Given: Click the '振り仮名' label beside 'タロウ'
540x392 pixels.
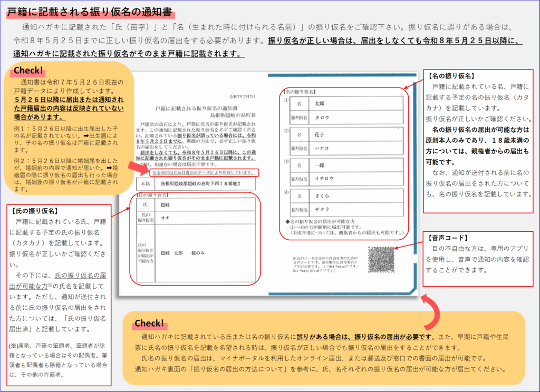Looking at the screenshot, I should pos(300,117).
